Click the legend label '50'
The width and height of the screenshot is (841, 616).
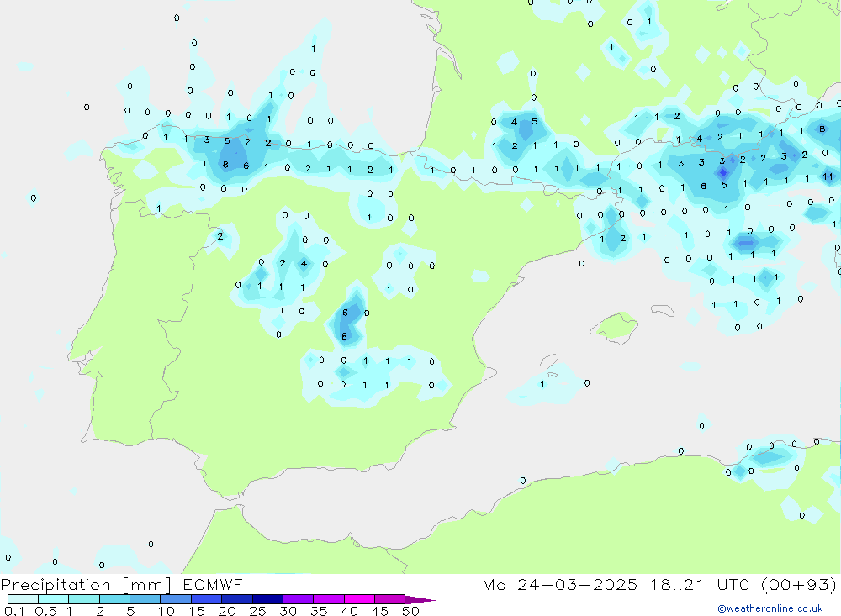click(410, 611)
